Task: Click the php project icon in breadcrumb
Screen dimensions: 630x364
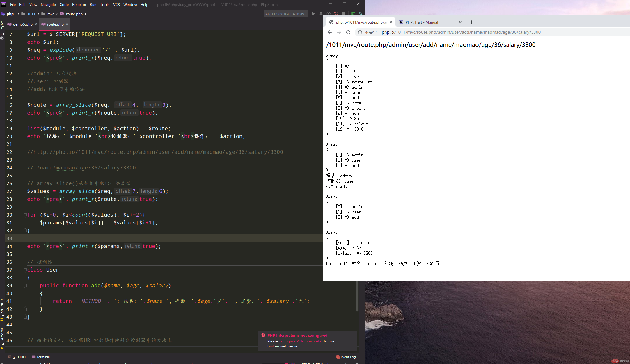Action: [3, 14]
